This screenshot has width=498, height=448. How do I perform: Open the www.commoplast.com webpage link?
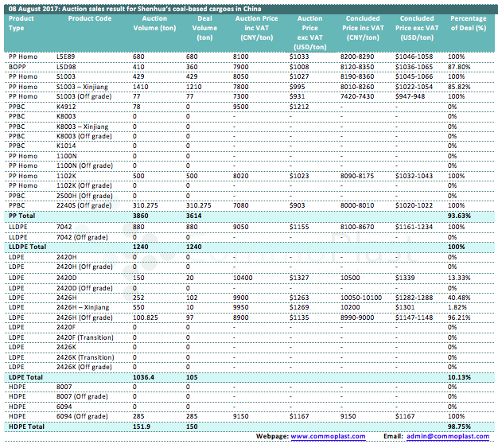[328, 437]
